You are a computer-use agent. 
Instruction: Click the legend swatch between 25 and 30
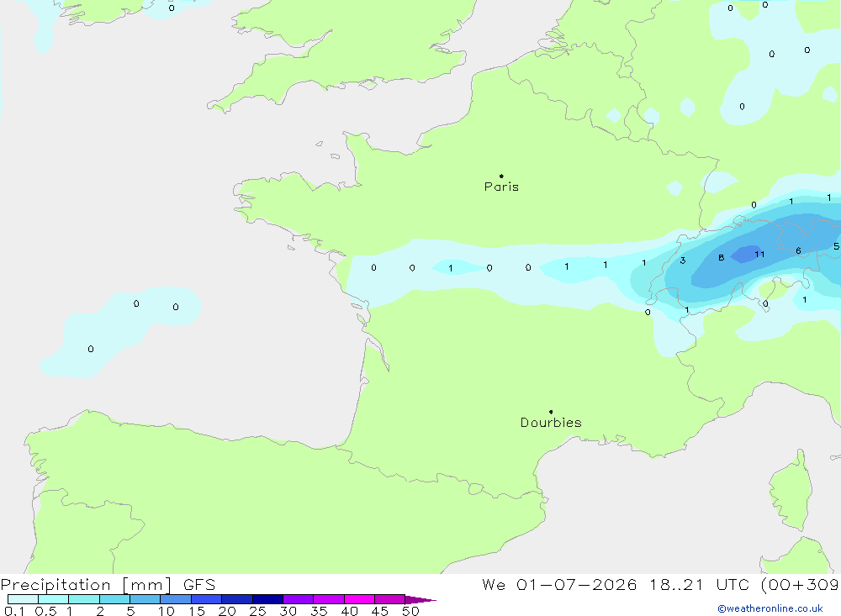tap(267, 599)
